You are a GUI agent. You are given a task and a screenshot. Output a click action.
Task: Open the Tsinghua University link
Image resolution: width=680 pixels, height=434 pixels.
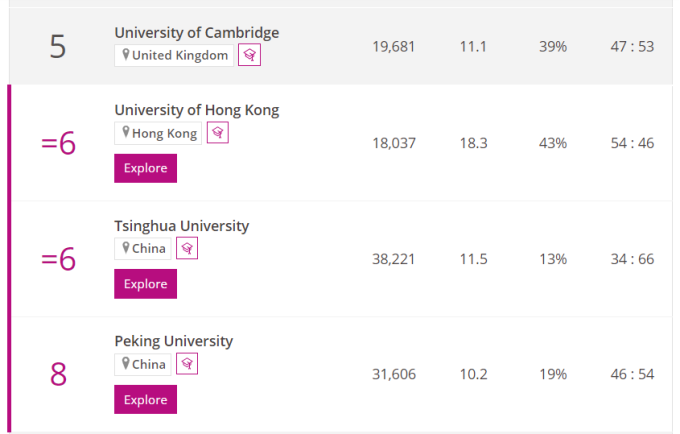(182, 226)
